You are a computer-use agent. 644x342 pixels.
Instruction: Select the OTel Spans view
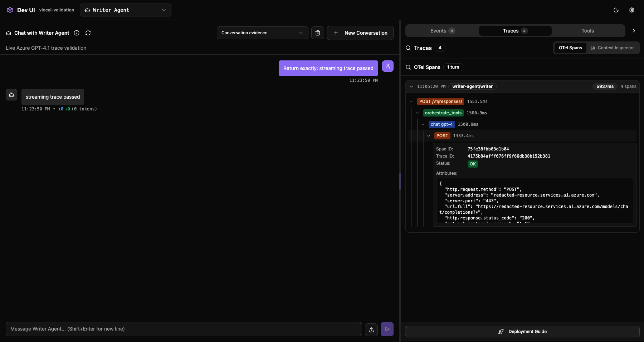point(570,48)
